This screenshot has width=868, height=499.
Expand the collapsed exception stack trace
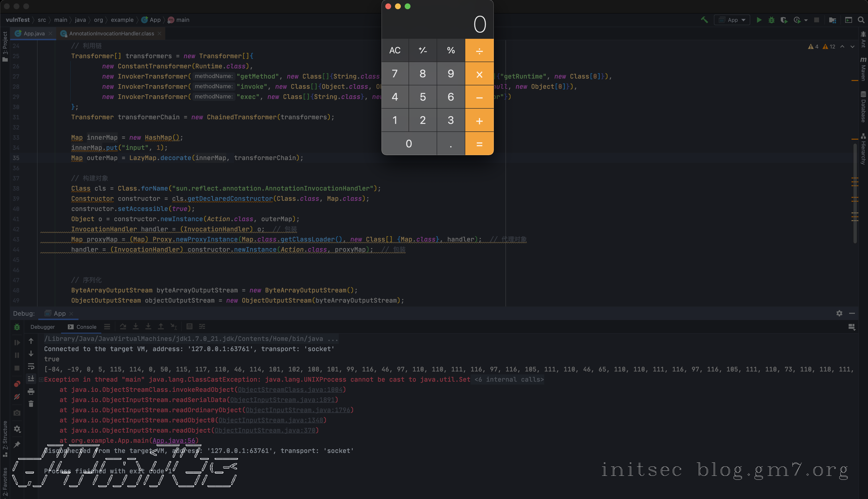click(41, 379)
